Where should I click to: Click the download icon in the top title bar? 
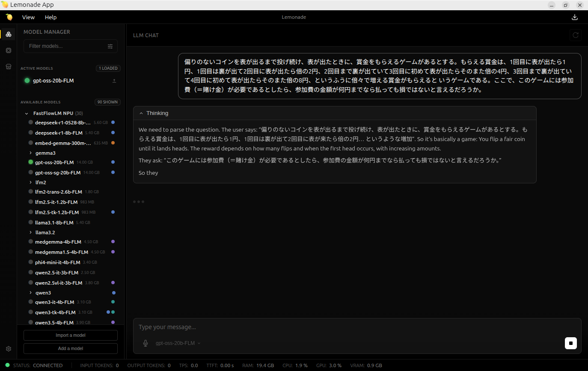[574, 17]
